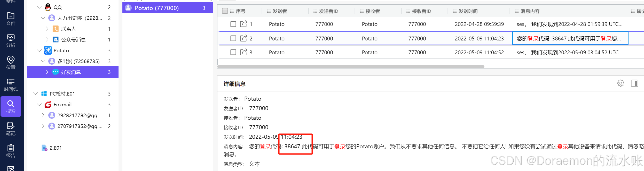Collapse the 多出货 (72568735) node

43,61
